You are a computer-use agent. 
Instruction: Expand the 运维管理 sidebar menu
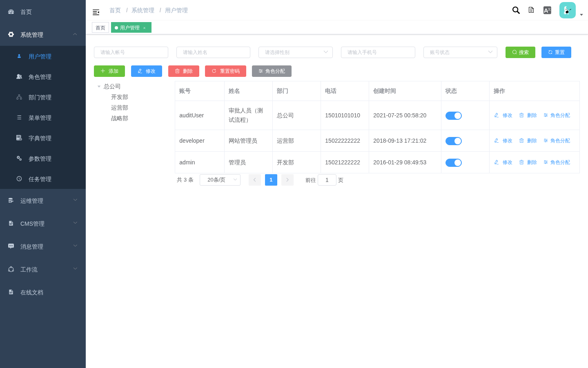coord(43,201)
